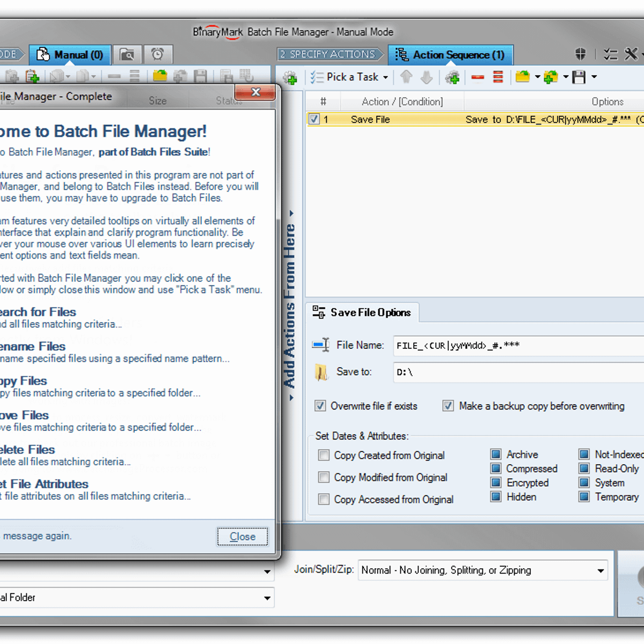Viewport: 644px width, 644px height.
Task: Switch to the Manual (0) tab
Action: 70,55
